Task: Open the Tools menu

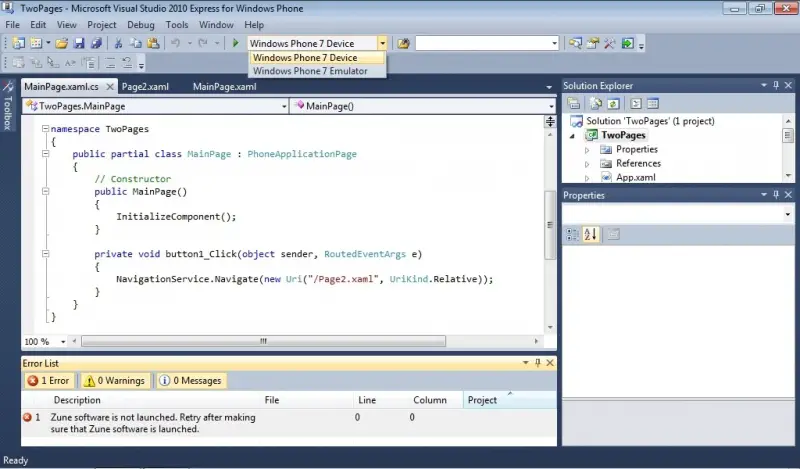Action: pos(177,24)
